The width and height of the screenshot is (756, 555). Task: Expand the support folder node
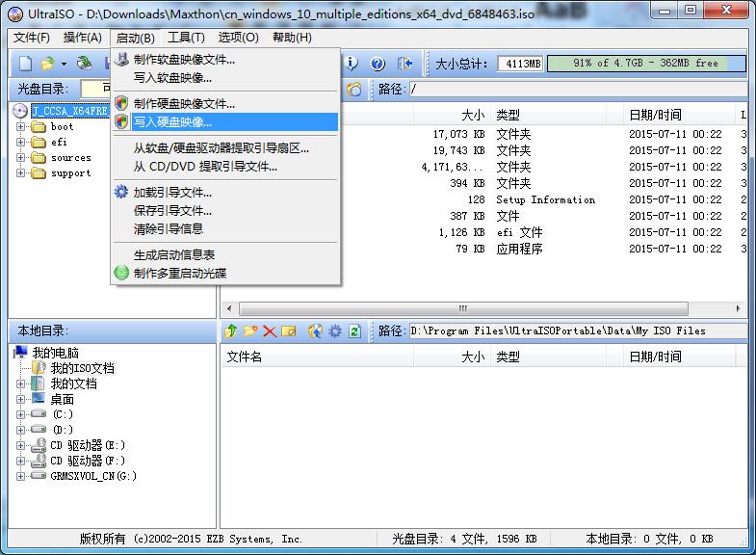(20, 173)
